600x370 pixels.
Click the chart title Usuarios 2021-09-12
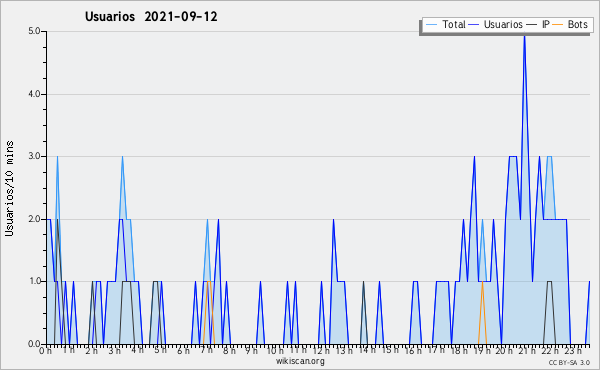151,16
